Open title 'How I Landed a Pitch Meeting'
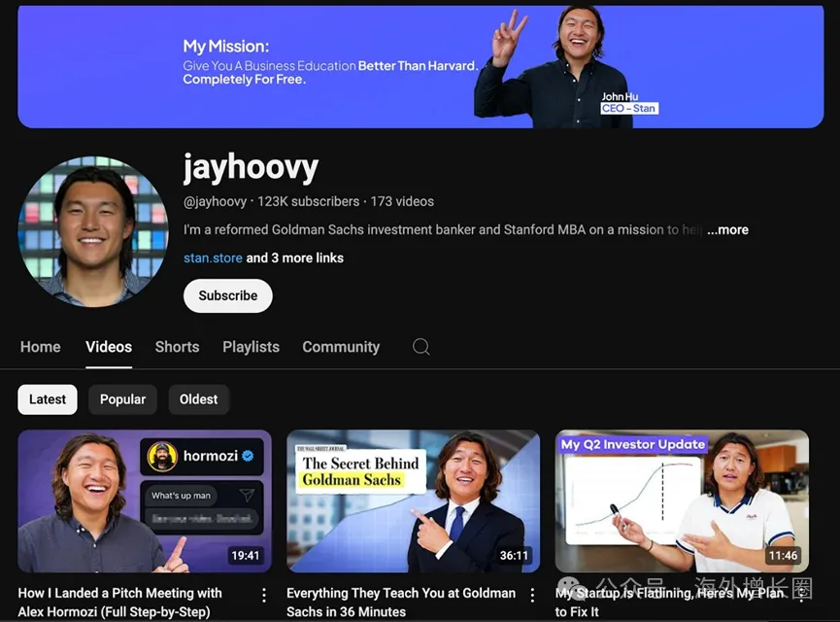This screenshot has height=622, width=840. coord(120,603)
